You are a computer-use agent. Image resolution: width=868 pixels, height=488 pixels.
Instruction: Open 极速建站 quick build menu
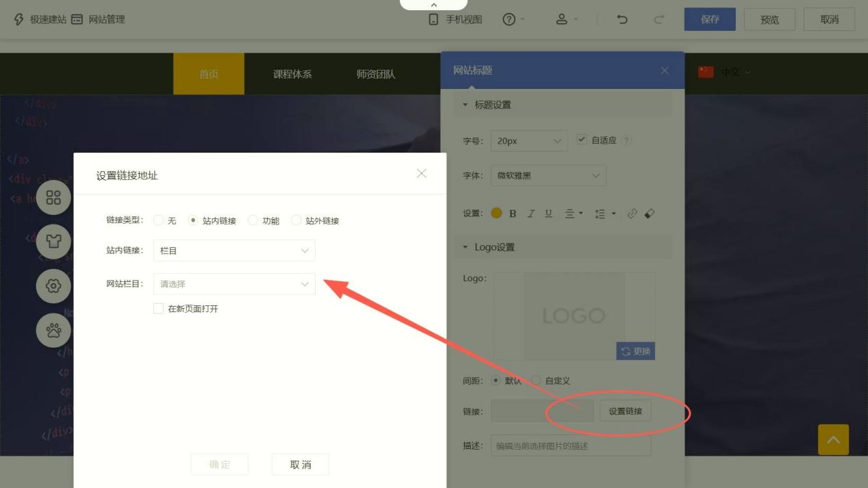click(40, 19)
